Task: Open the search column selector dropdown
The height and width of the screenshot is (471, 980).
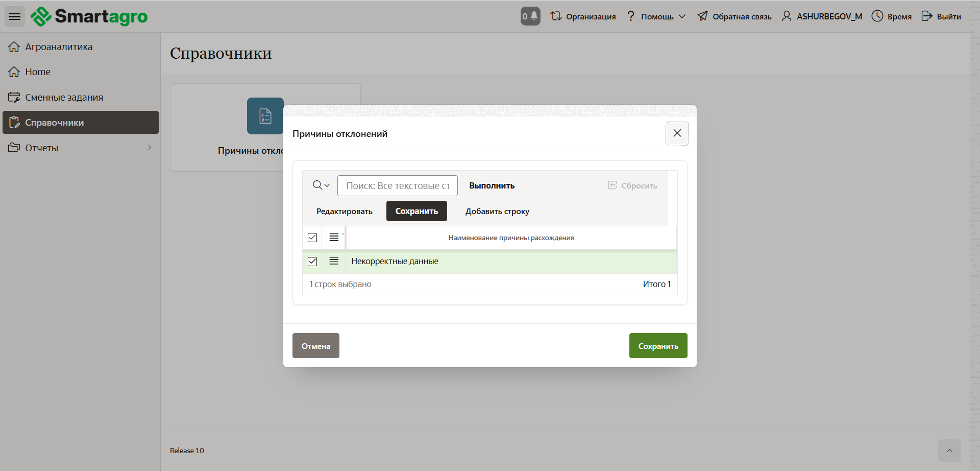Action: click(x=321, y=185)
